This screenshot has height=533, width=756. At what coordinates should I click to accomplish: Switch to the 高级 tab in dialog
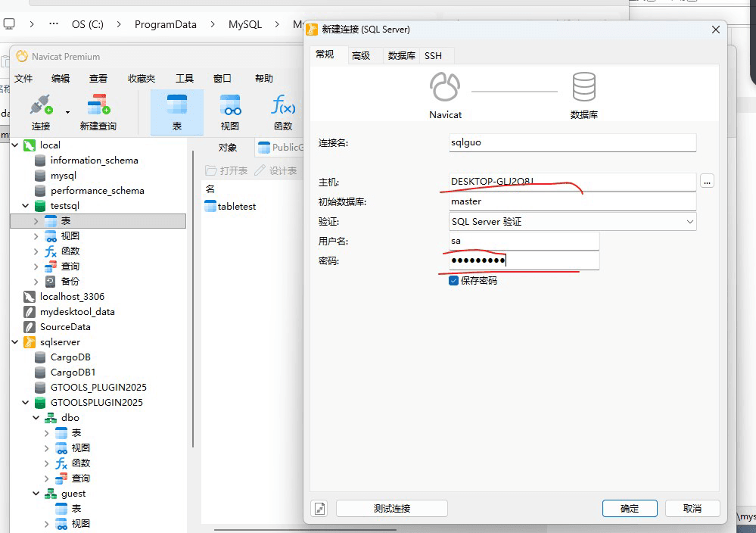(x=361, y=56)
